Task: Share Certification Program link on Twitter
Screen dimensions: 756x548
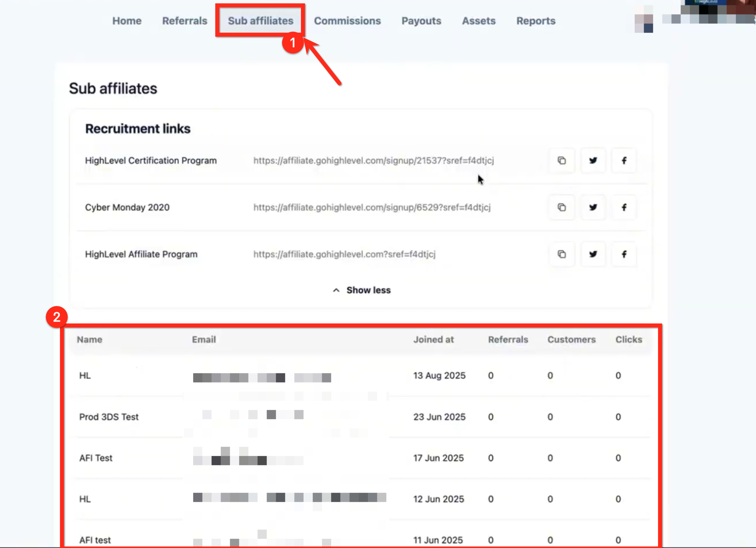Action: click(x=593, y=161)
